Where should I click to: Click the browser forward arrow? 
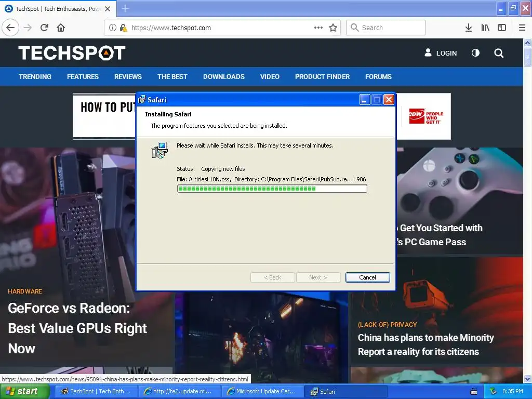click(x=28, y=28)
